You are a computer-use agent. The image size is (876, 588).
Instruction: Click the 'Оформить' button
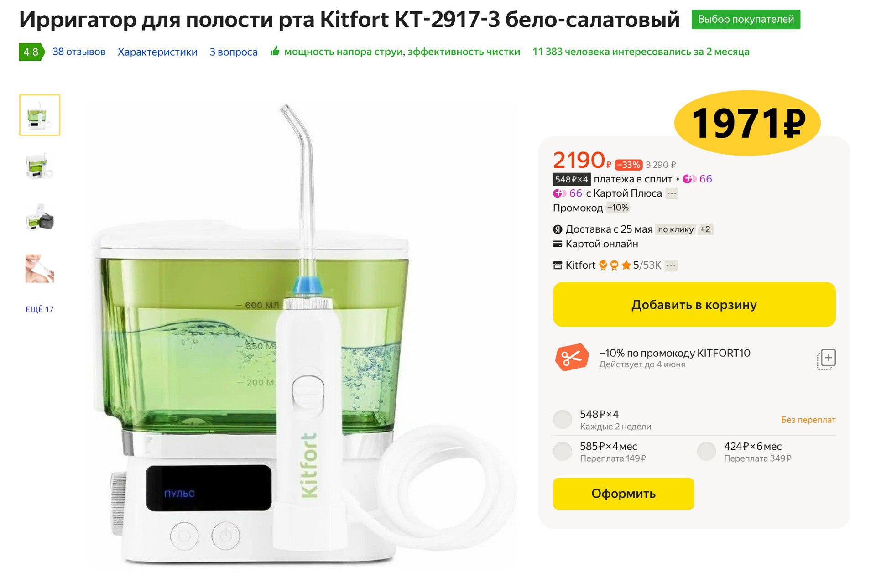point(623,494)
